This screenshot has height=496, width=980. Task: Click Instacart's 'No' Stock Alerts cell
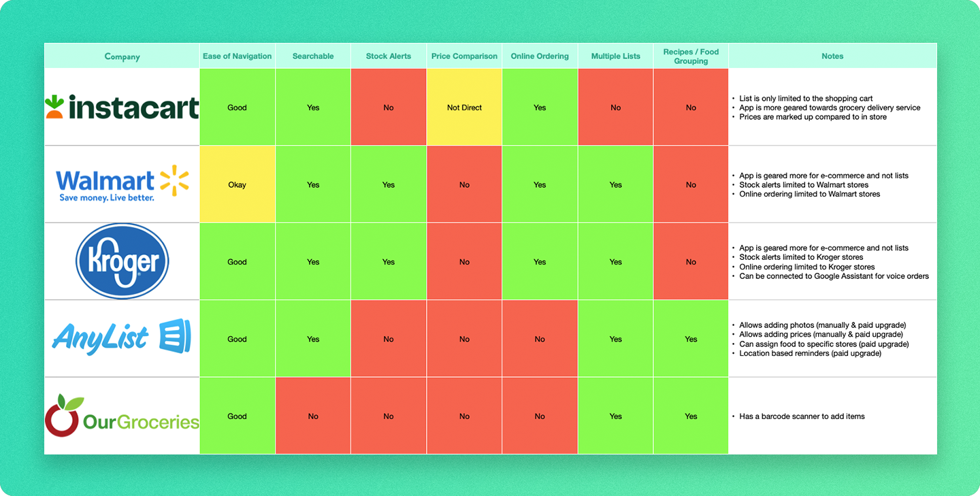click(389, 108)
